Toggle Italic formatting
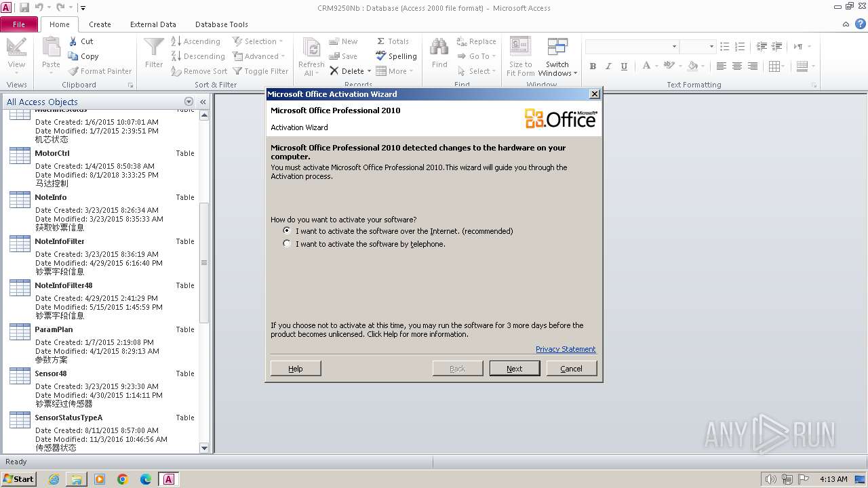 tap(608, 66)
